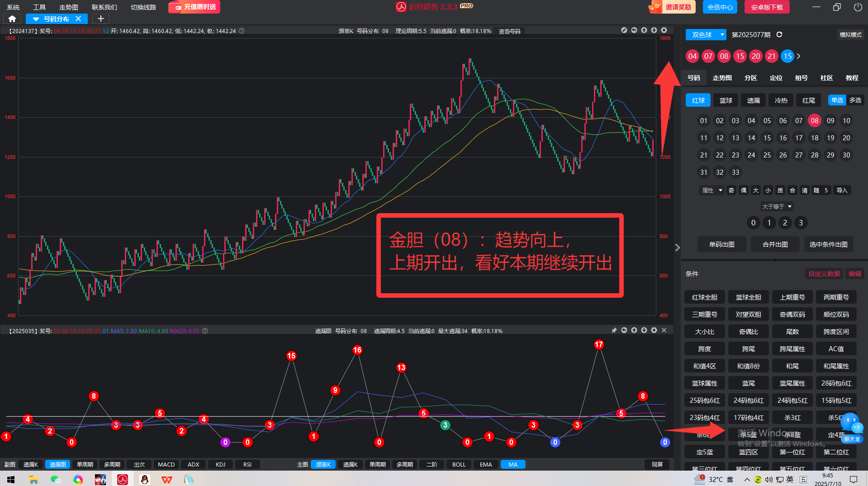
Task: Click the Windows Start button
Action: coord(11,479)
